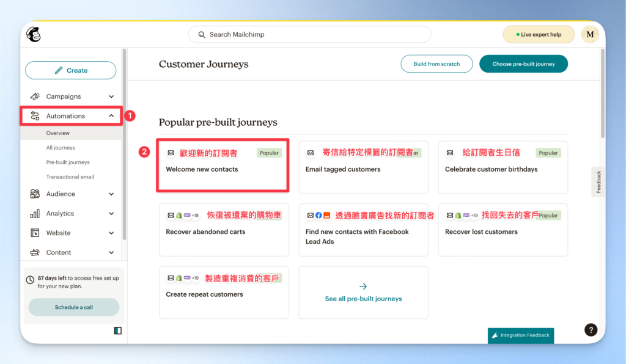This screenshot has width=626, height=364.
Task: Click envelope icon on Email tagged customers
Action: coord(311,153)
